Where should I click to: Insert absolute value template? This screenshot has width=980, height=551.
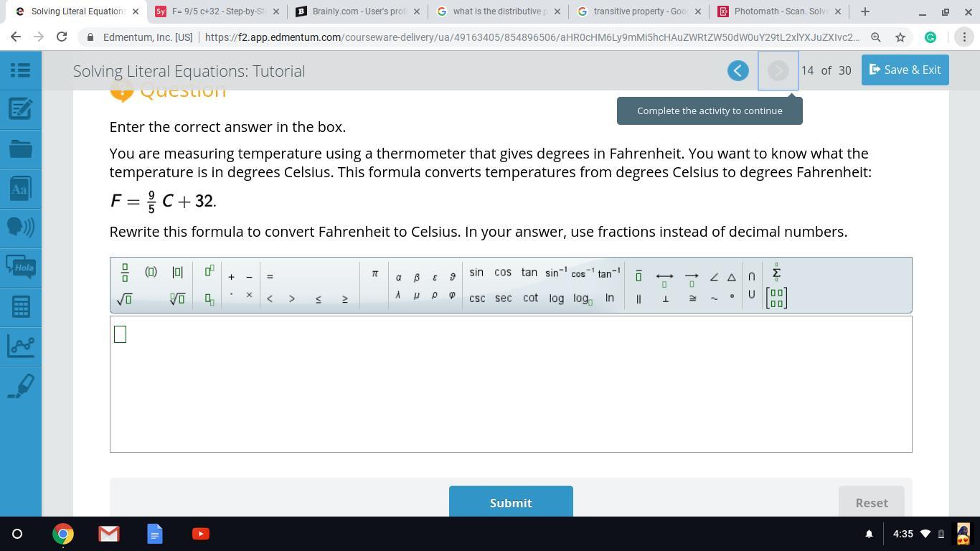pyautogui.click(x=177, y=272)
